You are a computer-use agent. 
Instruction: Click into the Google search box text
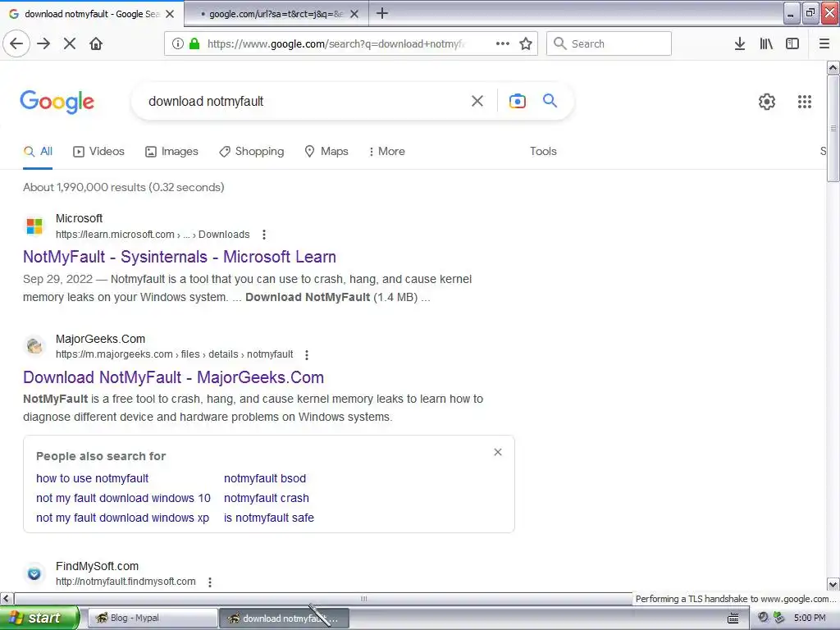click(x=206, y=101)
